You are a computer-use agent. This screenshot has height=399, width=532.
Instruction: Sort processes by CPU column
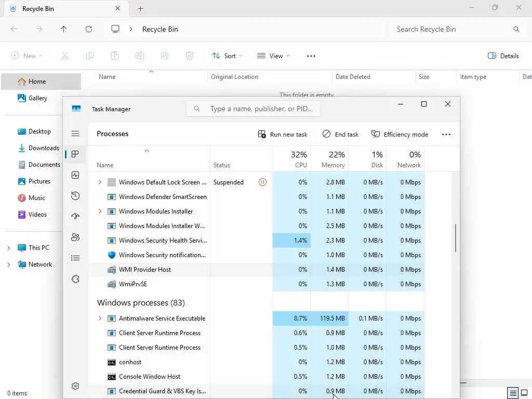[x=292, y=159]
